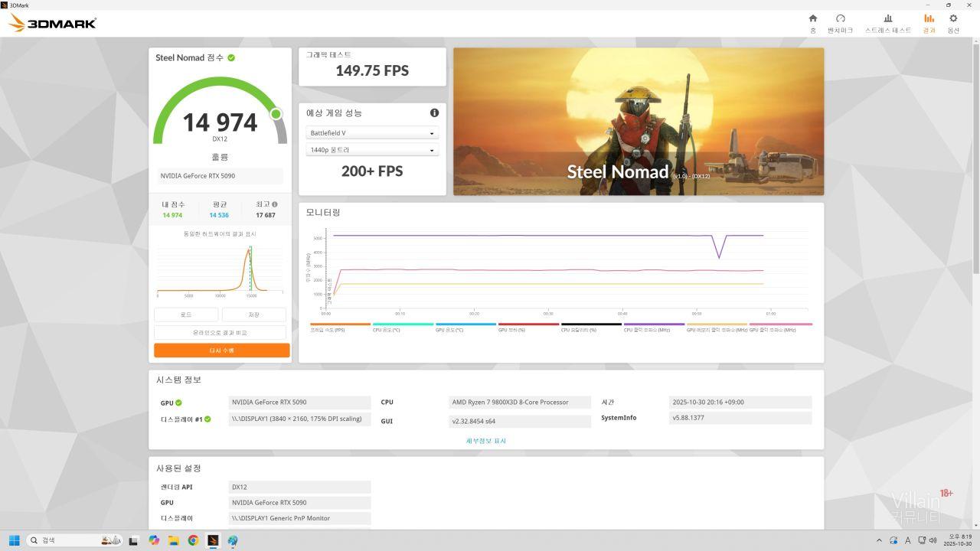The width and height of the screenshot is (980, 551).
Task: Toggle the CPU temperature graph legend
Action: pyautogui.click(x=403, y=327)
